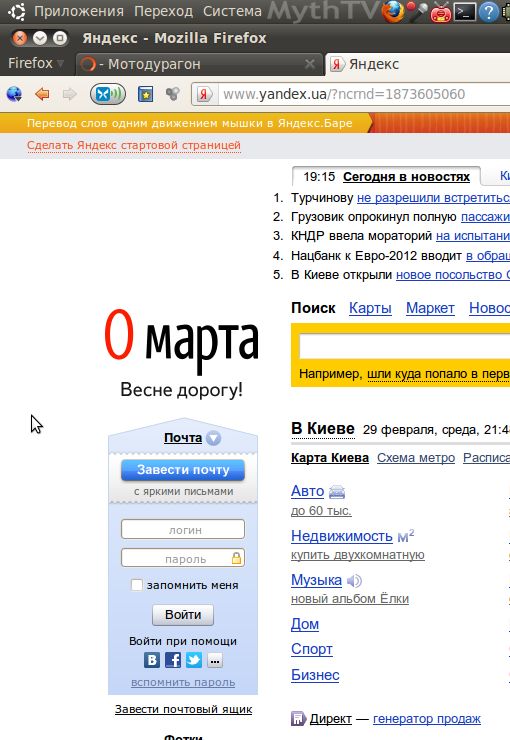Open the Маркет link
This screenshot has width=510, height=740.
pos(430,308)
